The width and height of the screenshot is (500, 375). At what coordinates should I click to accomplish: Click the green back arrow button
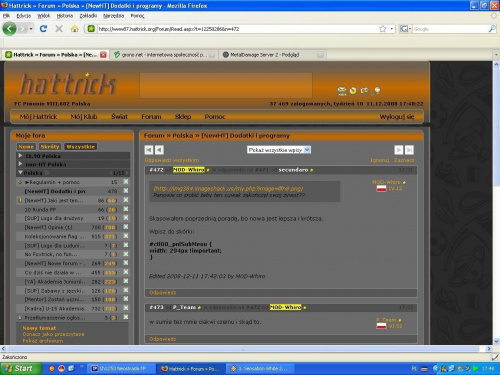[9, 29]
